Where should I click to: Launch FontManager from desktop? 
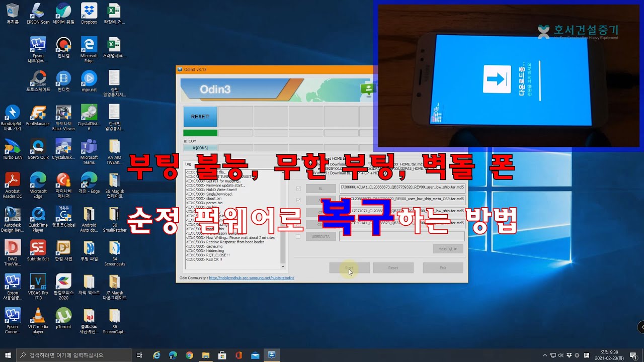click(38, 116)
